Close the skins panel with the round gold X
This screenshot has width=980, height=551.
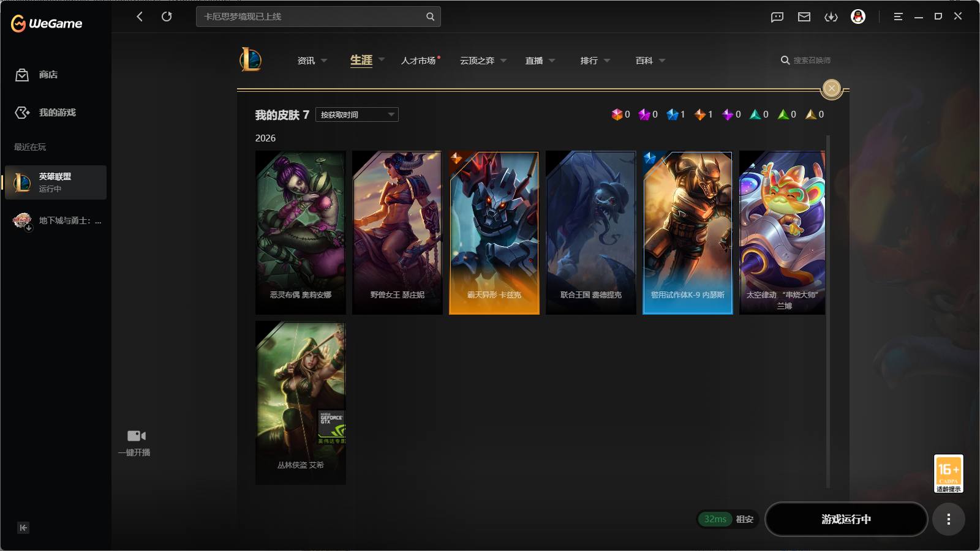click(832, 89)
